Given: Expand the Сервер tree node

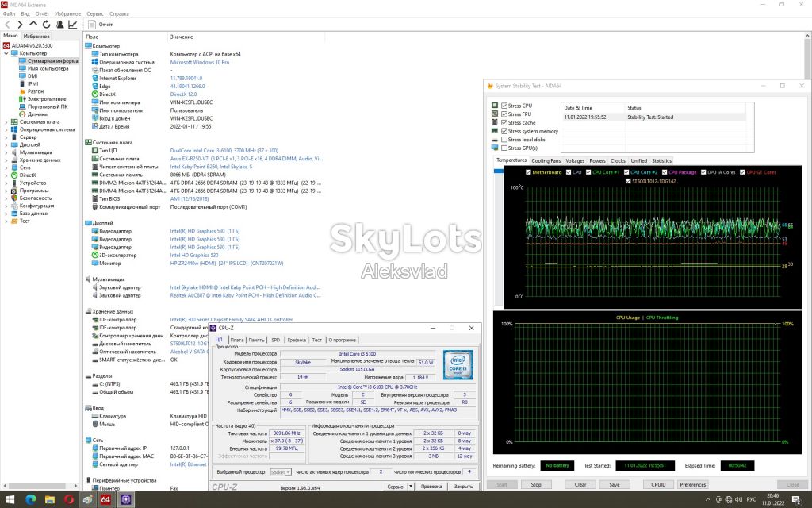Looking at the screenshot, I should 6,137.
